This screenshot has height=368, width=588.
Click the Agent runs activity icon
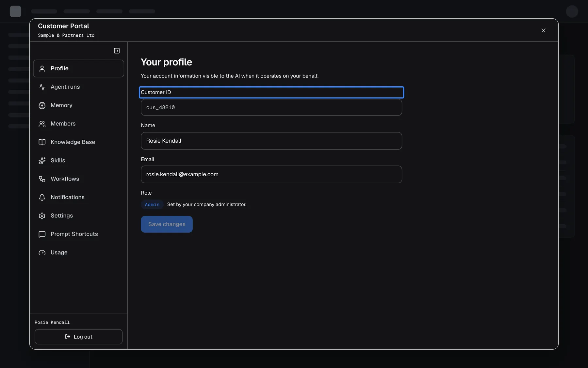[x=42, y=87]
